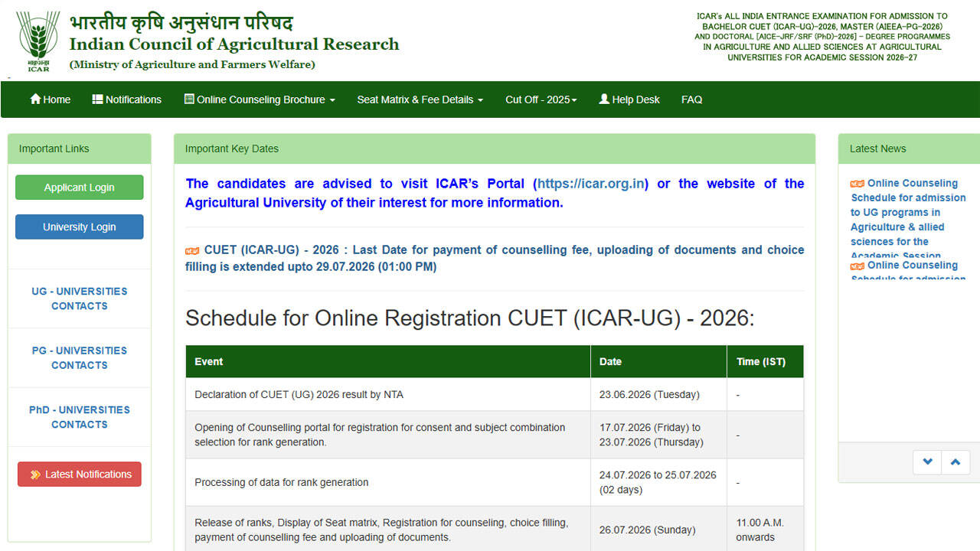Open the CUET (ICAR-UG) 2026 last date extension notice
The height and width of the screenshot is (551, 980).
tap(495, 258)
